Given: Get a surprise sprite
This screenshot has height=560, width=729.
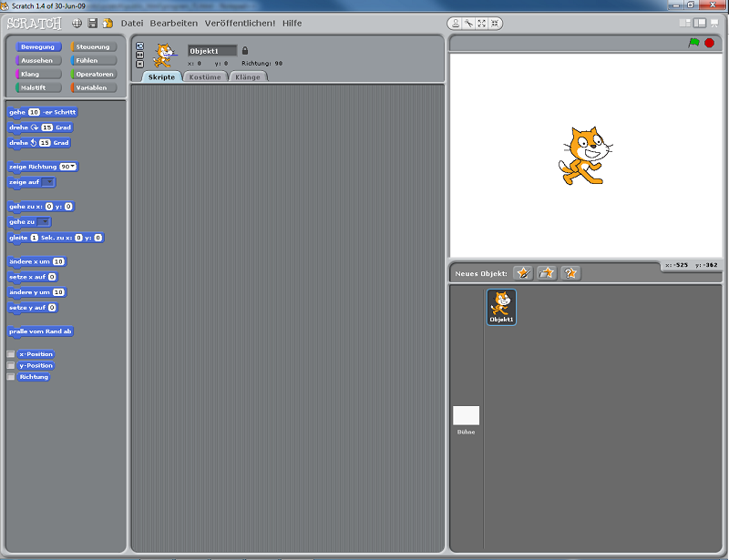Looking at the screenshot, I should [570, 273].
